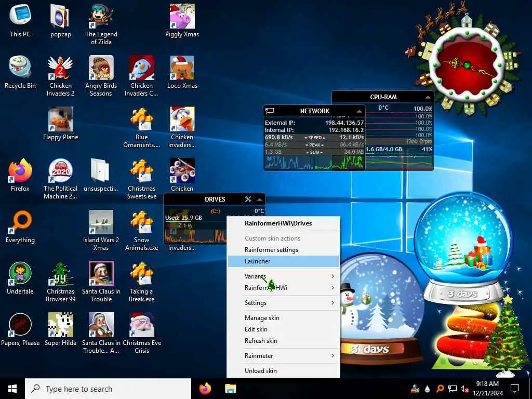Open File Explorer from the taskbar

(231, 389)
